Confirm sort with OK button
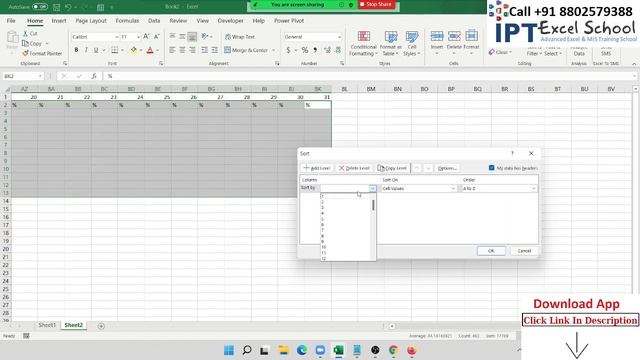The image size is (640, 360). 491,251
